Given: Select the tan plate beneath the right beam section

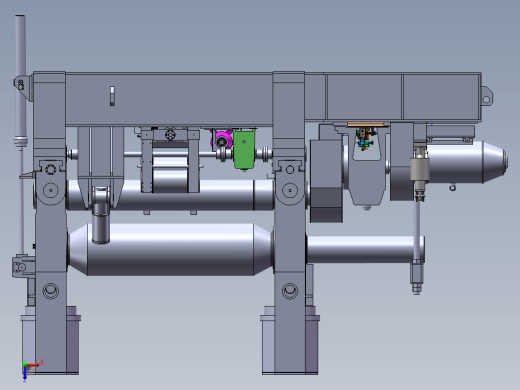Looking at the screenshot, I should pyautogui.click(x=366, y=124).
